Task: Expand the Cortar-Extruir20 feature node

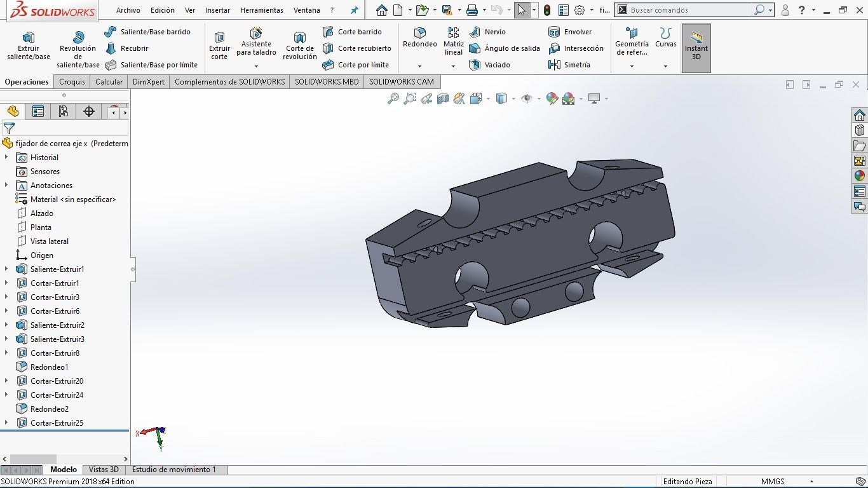Action: [x=6, y=381]
